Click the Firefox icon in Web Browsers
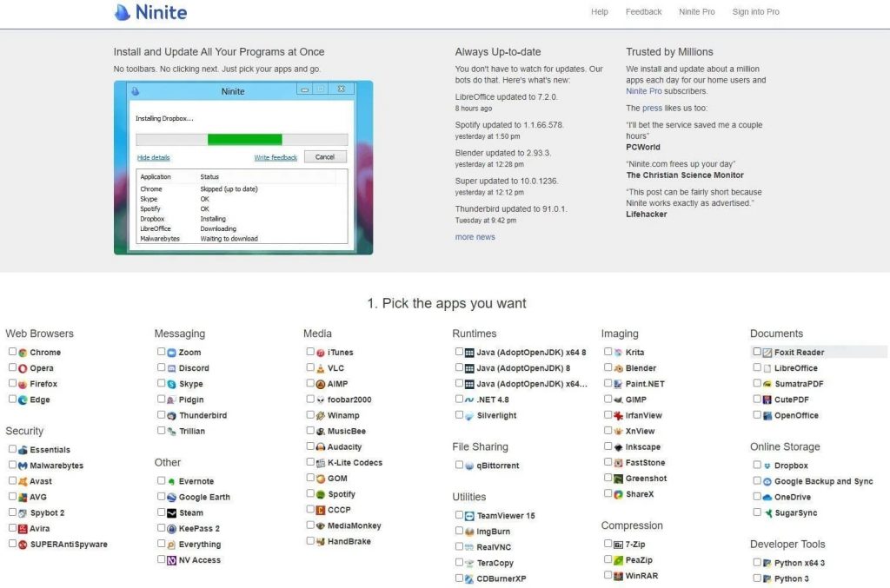The image size is (890, 588). coord(23,384)
